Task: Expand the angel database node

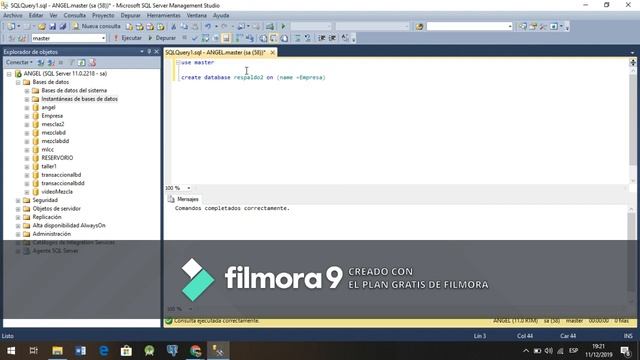Action: tap(27, 108)
